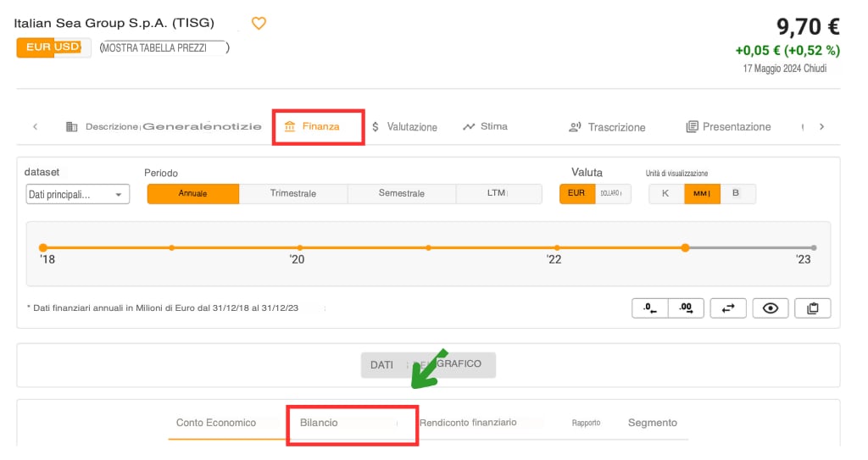Switch view to Grafico
868x460 pixels.
pos(458,364)
